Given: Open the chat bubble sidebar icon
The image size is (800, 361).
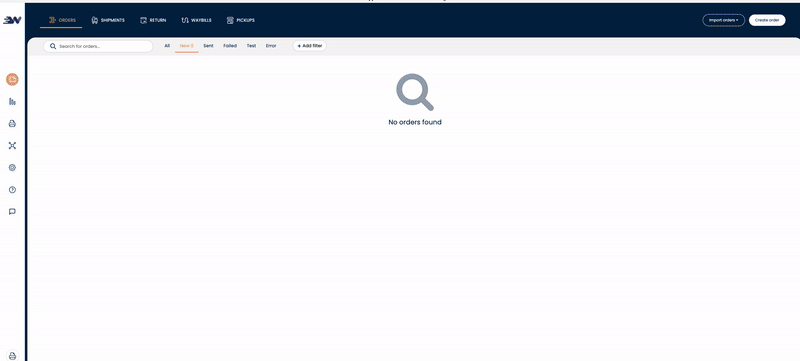Looking at the screenshot, I should pyautogui.click(x=12, y=212).
